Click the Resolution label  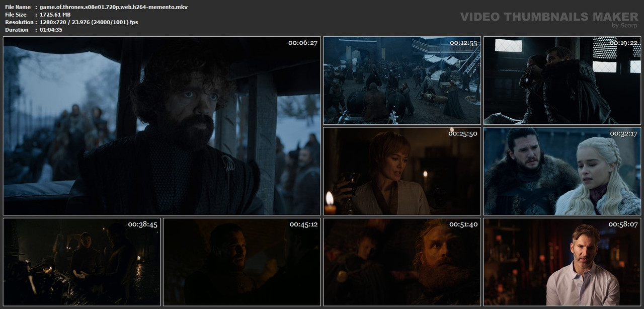click(19, 22)
